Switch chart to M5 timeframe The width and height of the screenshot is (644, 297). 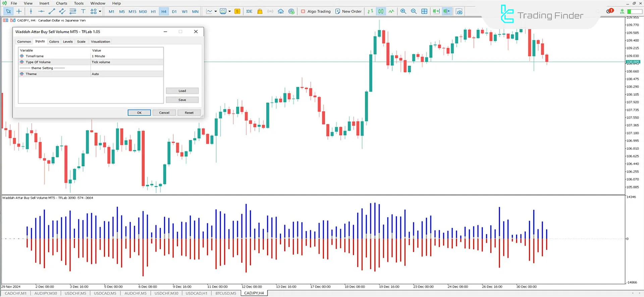(x=122, y=11)
